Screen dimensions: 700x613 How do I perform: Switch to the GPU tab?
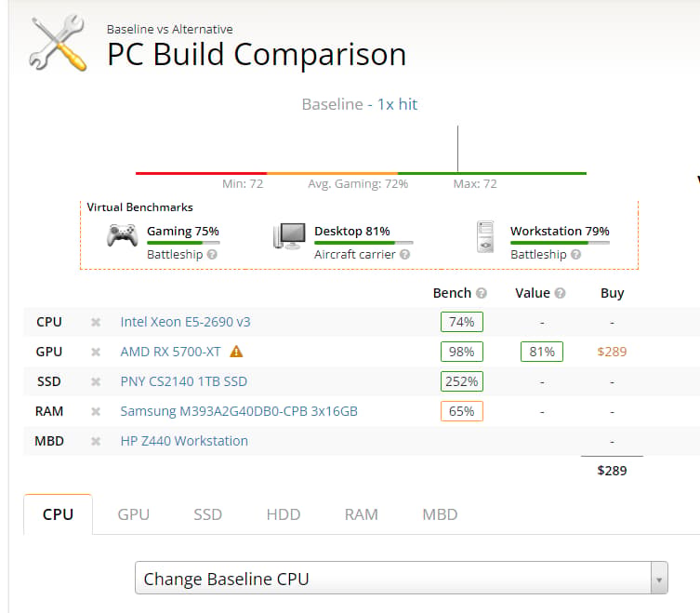click(134, 514)
